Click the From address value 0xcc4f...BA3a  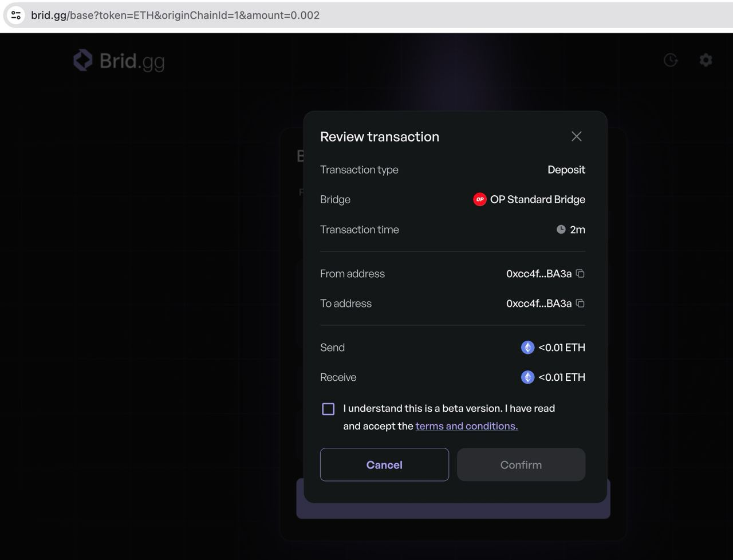coord(539,274)
